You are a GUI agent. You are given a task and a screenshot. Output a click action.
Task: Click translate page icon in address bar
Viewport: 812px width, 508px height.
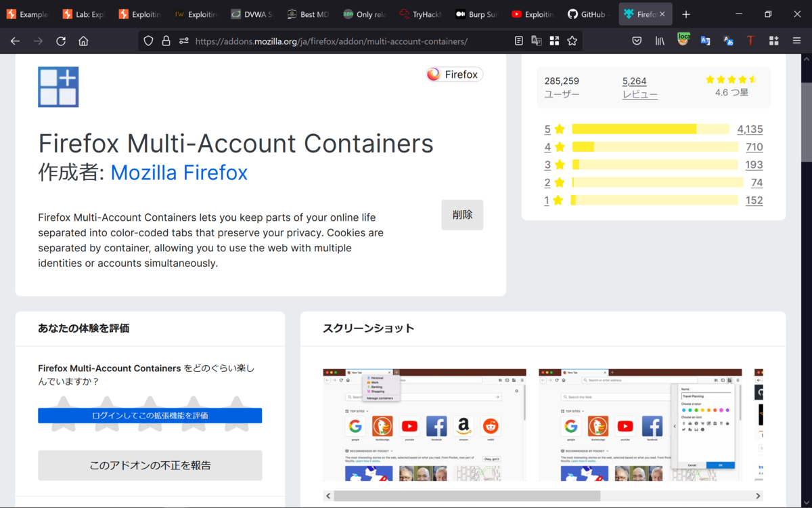tap(537, 41)
